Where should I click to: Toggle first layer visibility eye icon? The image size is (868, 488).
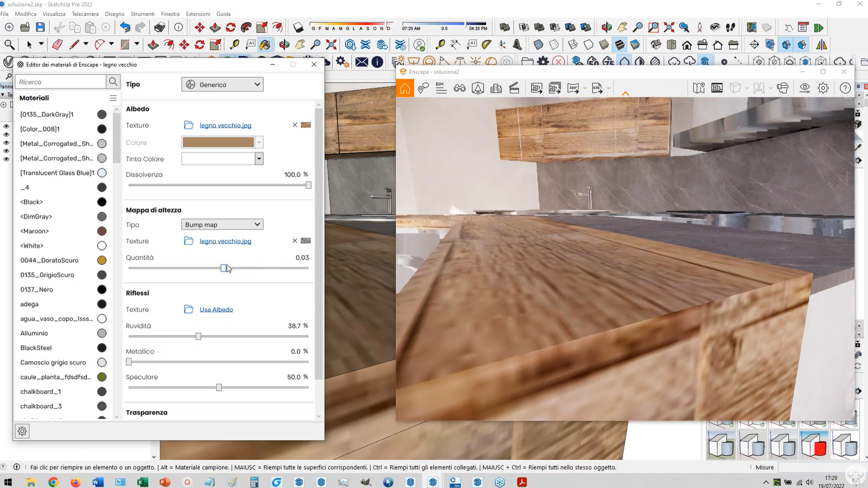click(x=6, y=126)
